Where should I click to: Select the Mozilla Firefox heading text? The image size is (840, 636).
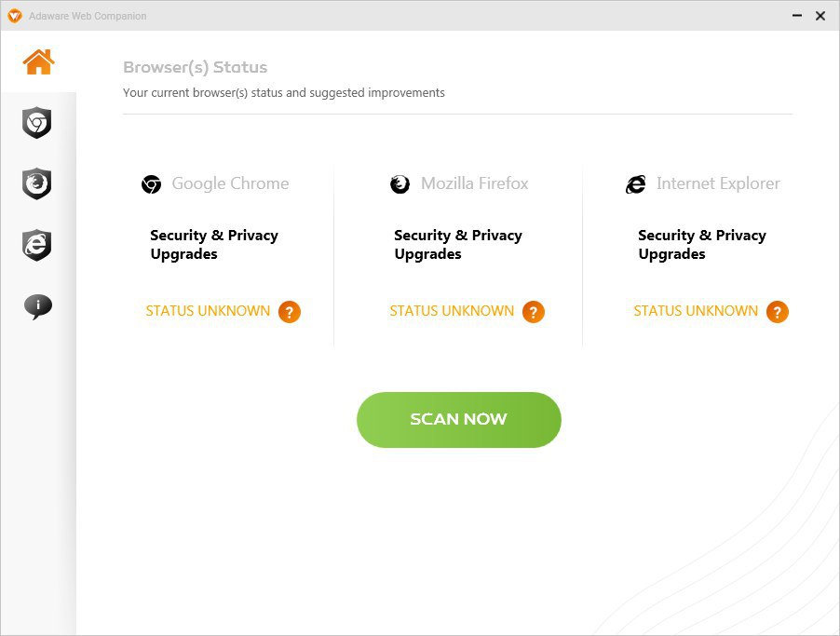(x=474, y=183)
